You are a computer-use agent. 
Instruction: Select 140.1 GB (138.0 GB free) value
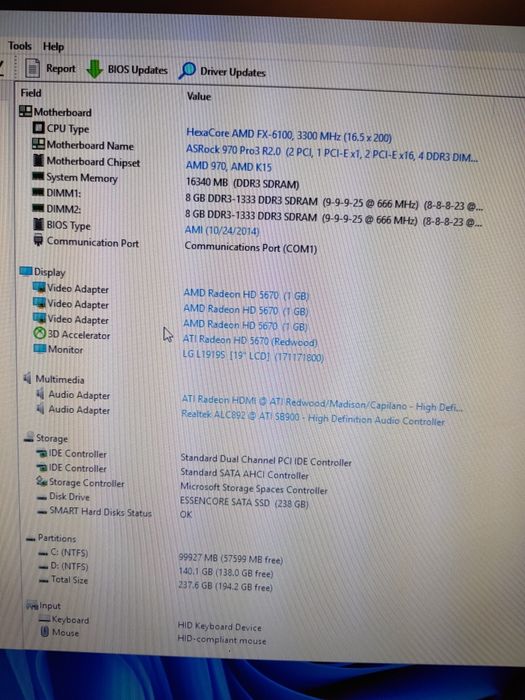(x=225, y=572)
